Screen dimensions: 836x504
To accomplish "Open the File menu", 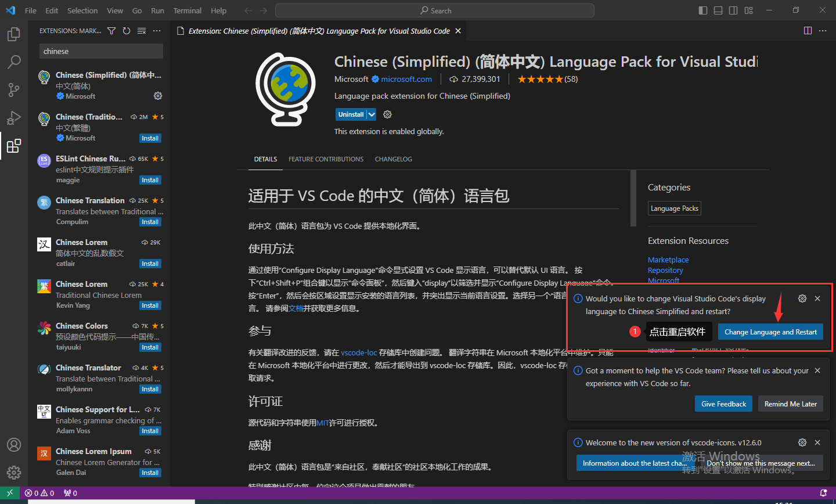I will coord(31,10).
